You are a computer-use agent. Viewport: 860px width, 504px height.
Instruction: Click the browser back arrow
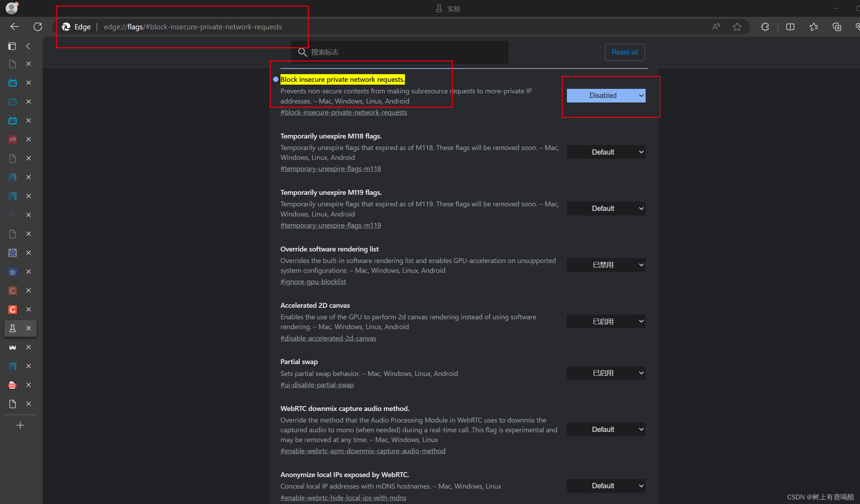(x=15, y=27)
